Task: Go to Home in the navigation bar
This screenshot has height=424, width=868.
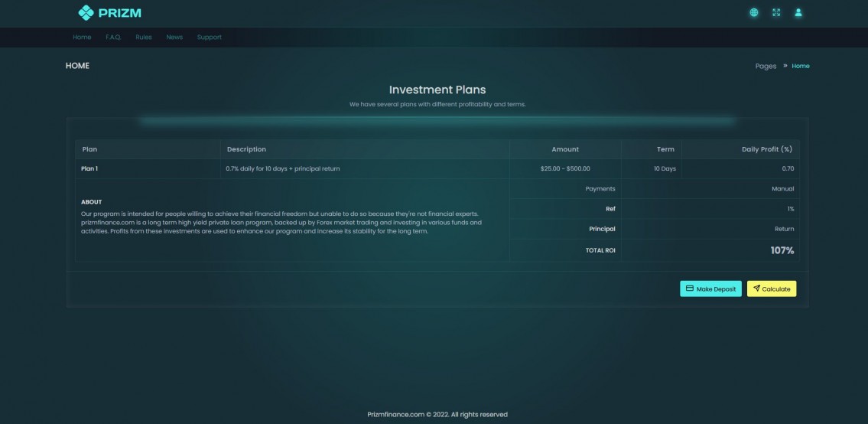Action: (x=82, y=38)
